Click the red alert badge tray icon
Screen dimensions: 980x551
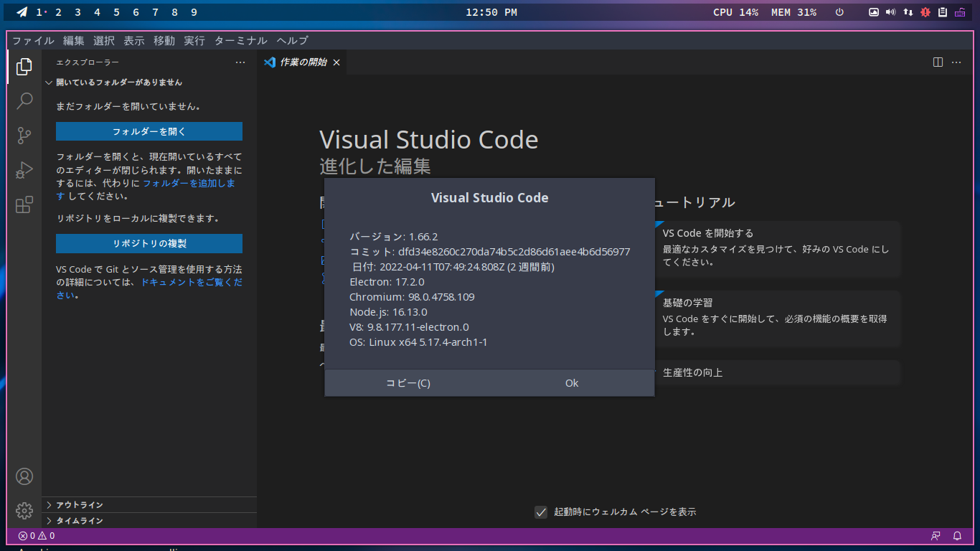pyautogui.click(x=925, y=12)
